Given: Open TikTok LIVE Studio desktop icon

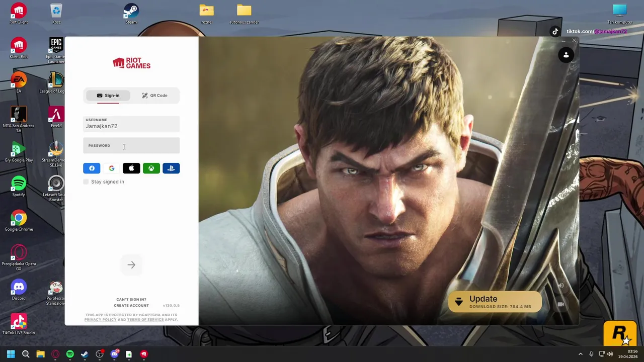Looking at the screenshot, I should pos(19,324).
